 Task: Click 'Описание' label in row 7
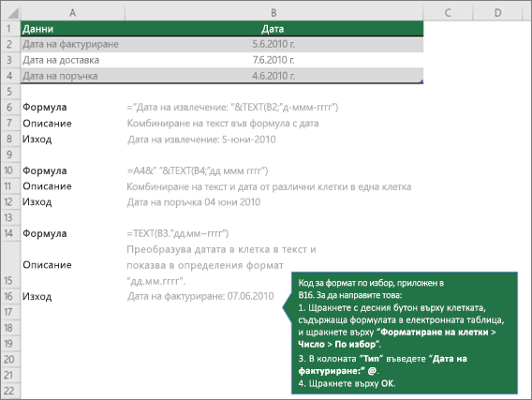pos(47,123)
